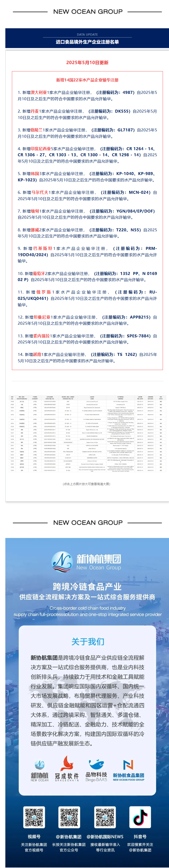Click the 进口食品境外生产企业注册名单 header
Image resolution: width=169 pixels, height=868 pixels.
[x=87, y=42]
